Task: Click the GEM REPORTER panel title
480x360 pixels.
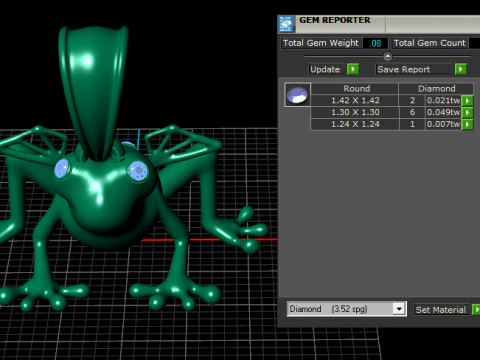Action: pyautogui.click(x=335, y=20)
